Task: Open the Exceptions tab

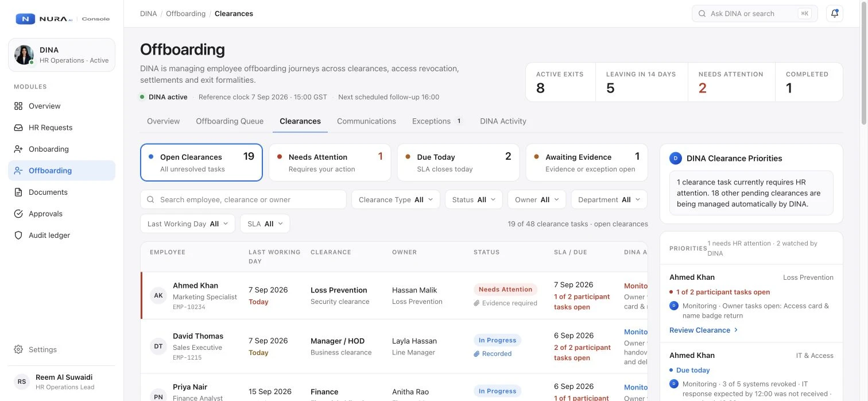Action: point(437,121)
